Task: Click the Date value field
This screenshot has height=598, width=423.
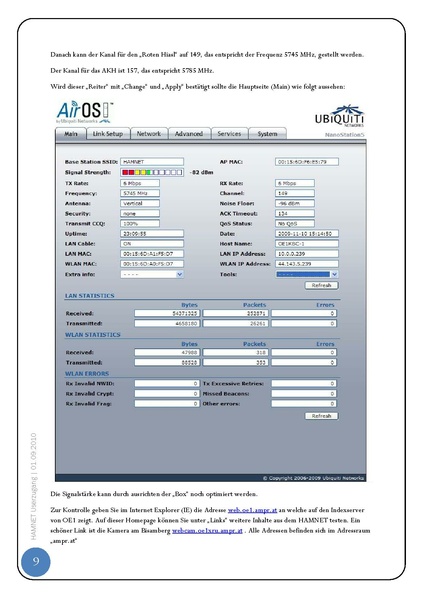Action: click(307, 233)
